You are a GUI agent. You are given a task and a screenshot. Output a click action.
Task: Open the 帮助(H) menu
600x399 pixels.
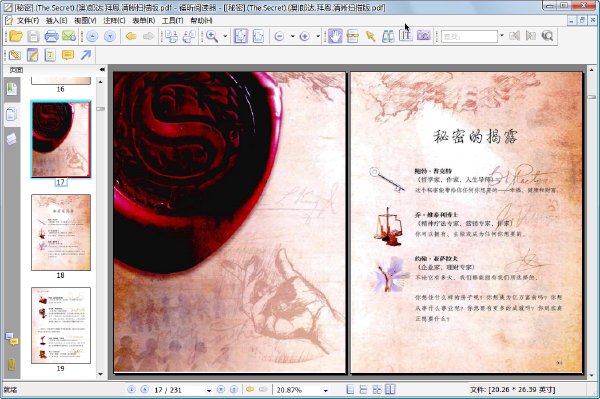point(201,21)
